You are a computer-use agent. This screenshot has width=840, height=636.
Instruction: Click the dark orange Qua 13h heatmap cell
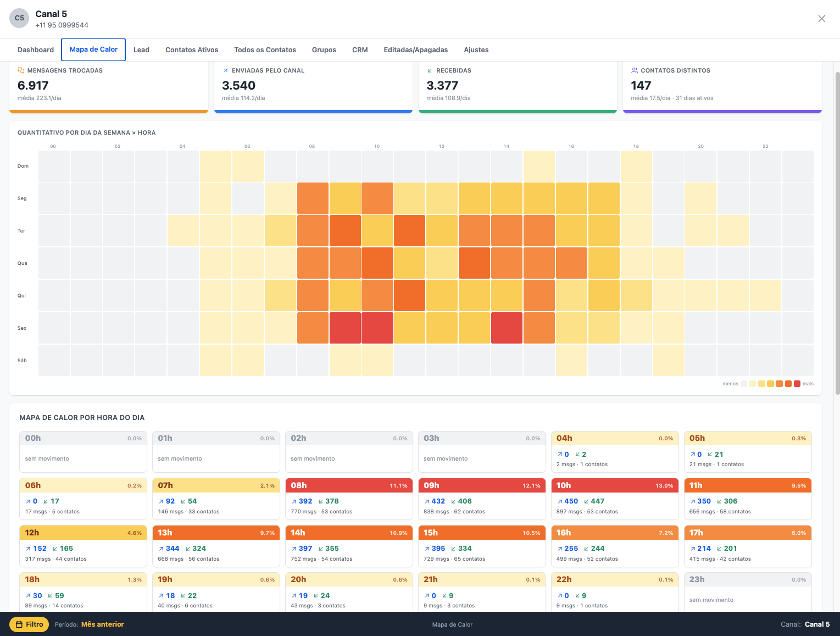click(474, 263)
